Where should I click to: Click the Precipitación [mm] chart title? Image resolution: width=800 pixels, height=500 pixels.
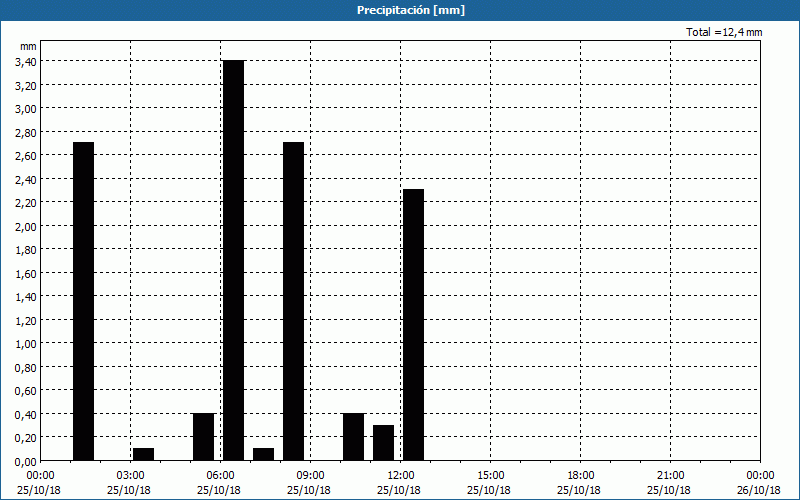point(411,10)
